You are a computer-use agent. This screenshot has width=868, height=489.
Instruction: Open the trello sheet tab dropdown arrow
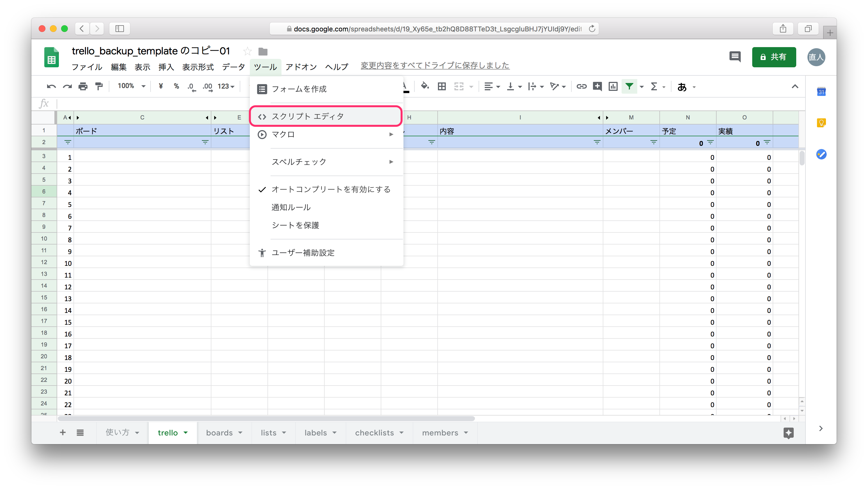pos(186,432)
